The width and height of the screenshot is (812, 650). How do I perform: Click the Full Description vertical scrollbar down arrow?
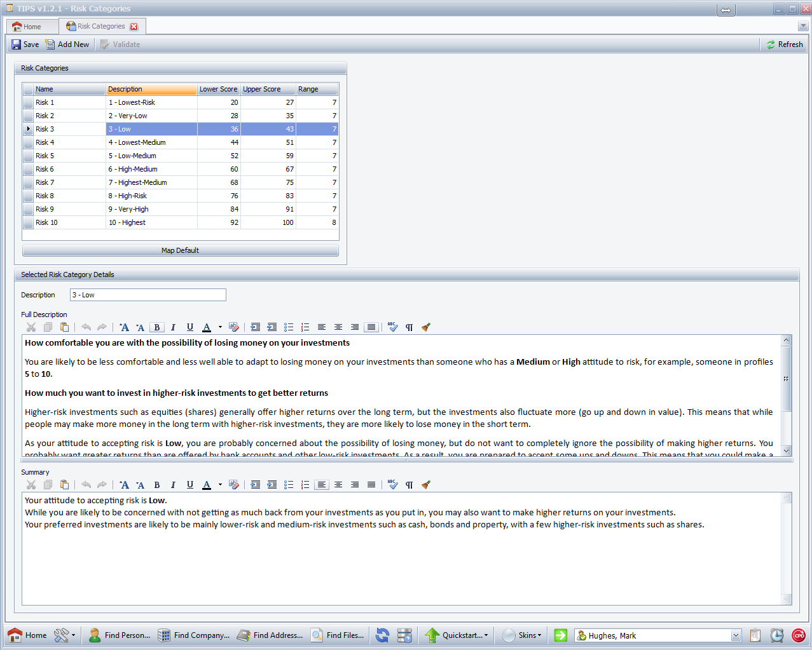pyautogui.click(x=787, y=450)
